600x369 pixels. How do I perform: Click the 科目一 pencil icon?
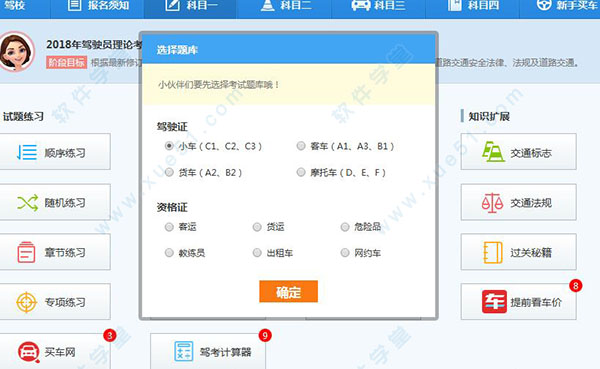(172, 5)
